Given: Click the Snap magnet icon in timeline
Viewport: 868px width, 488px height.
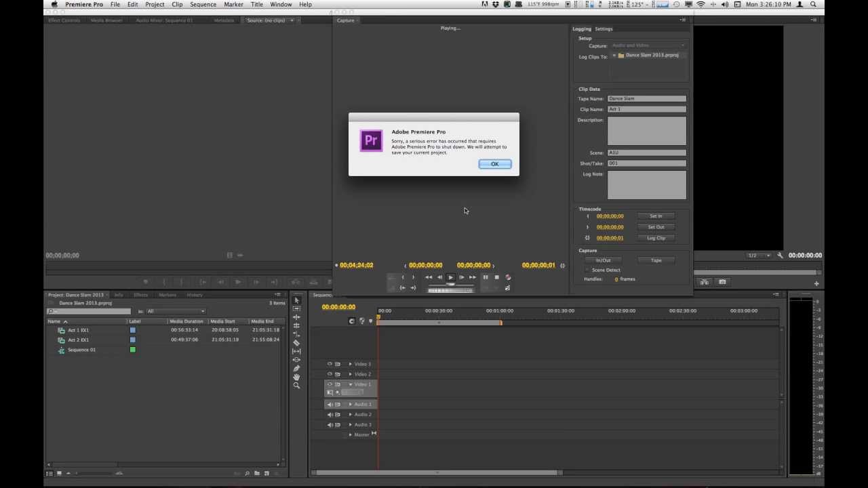Looking at the screenshot, I should point(351,321).
